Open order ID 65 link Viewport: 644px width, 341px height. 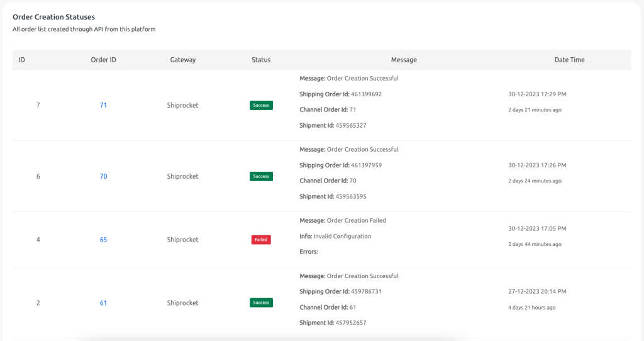point(103,240)
